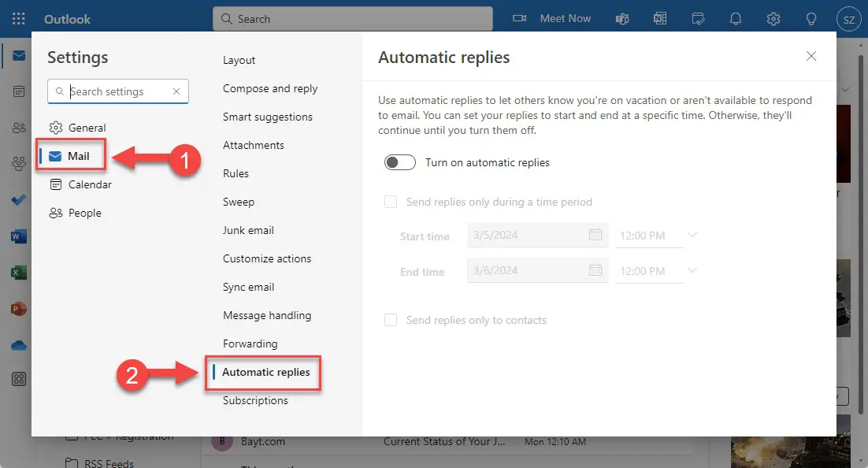868x468 pixels.
Task: Open the SZ account profile avatar
Action: coord(848,20)
